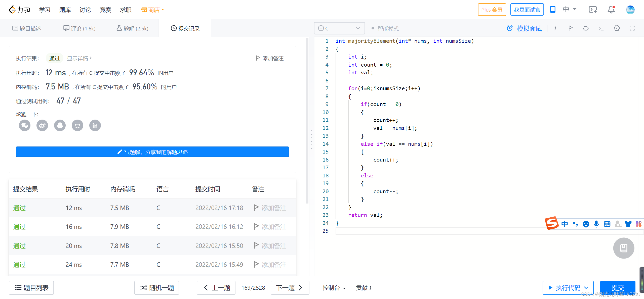Screen dimensions: 644x299
Task: Expand the 控制台 console panel
Action: pyautogui.click(x=334, y=288)
